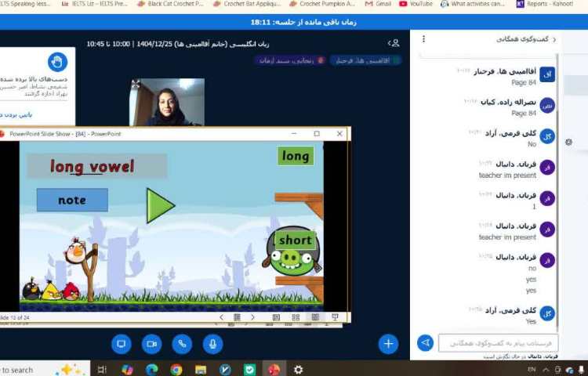Click the screen share button
588x376 pixels.
coord(122,344)
